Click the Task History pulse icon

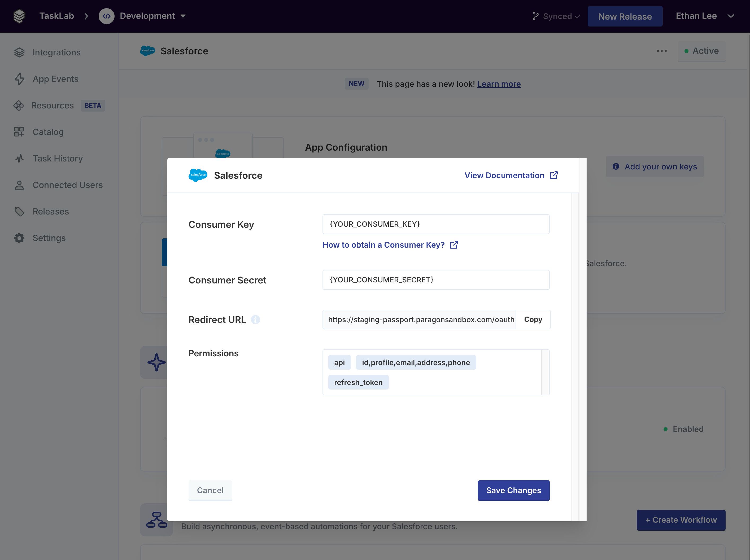[x=19, y=158]
